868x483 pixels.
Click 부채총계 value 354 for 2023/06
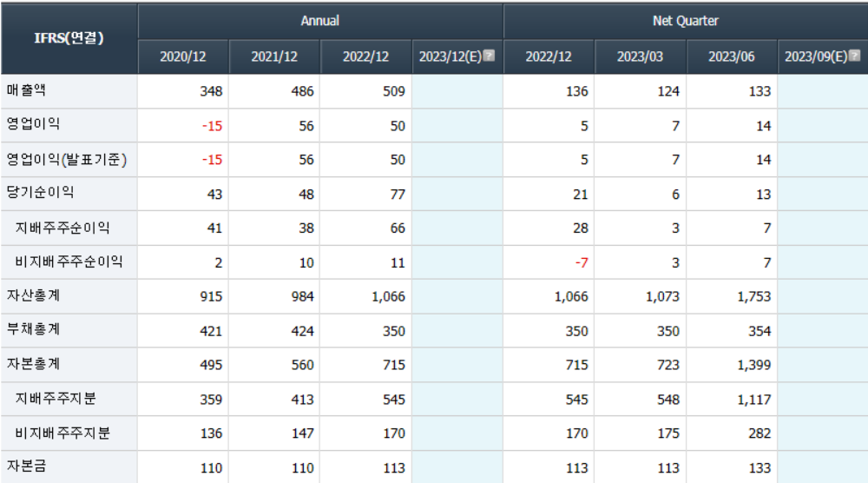[x=759, y=331]
